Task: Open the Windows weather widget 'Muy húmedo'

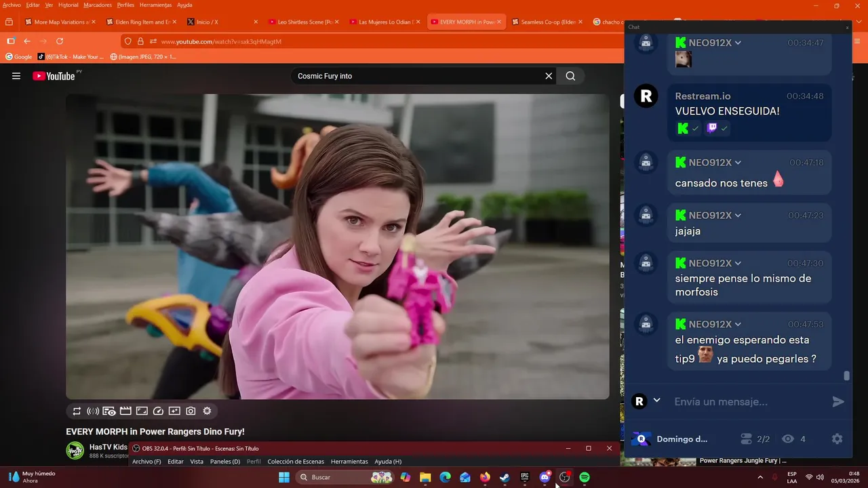Action: 31,477
